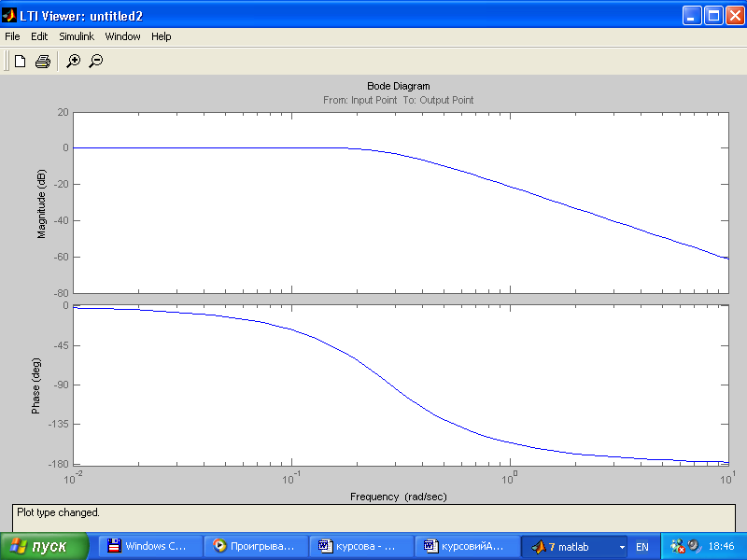Click the Frequency (rad/sec) axis label
This screenshot has height=560, width=747.
click(399, 497)
